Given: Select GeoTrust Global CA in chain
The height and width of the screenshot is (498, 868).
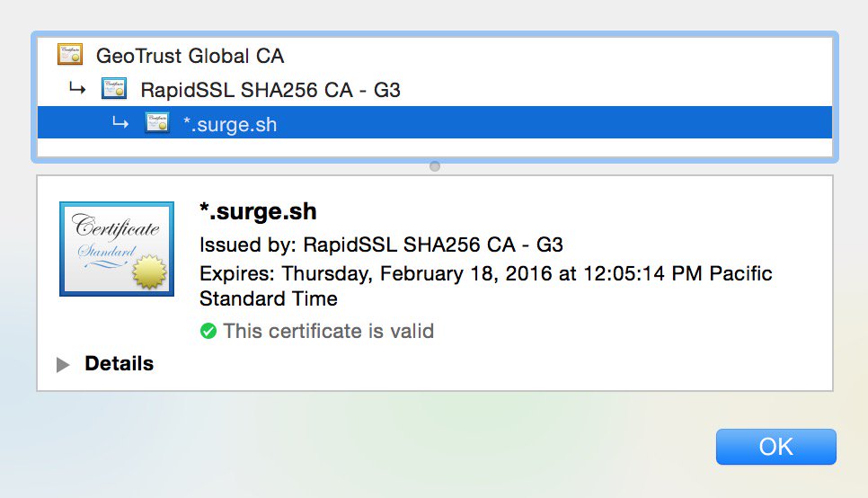Looking at the screenshot, I should (x=435, y=56).
